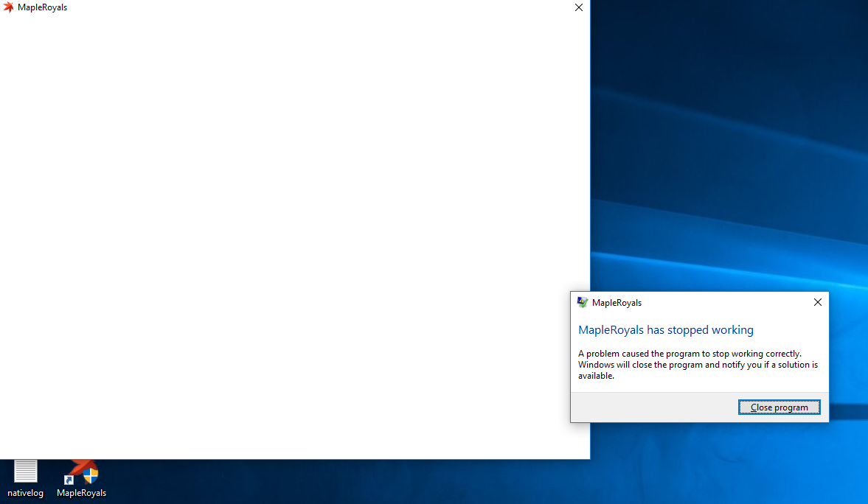Click the 'A problem caused the program' message
Image resolution: width=868 pixels, height=504 pixels.
(698, 365)
